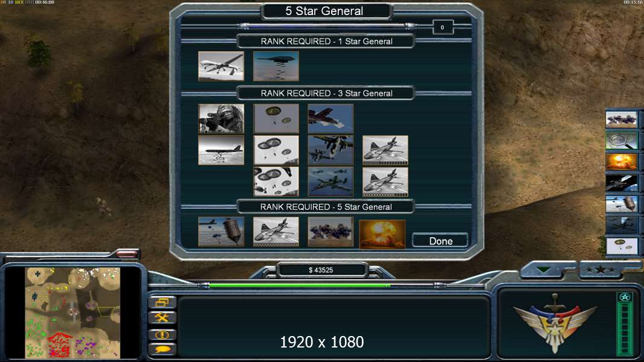Viewport: 644px width, 362px height.
Task: Click the Done button
Action: point(440,241)
